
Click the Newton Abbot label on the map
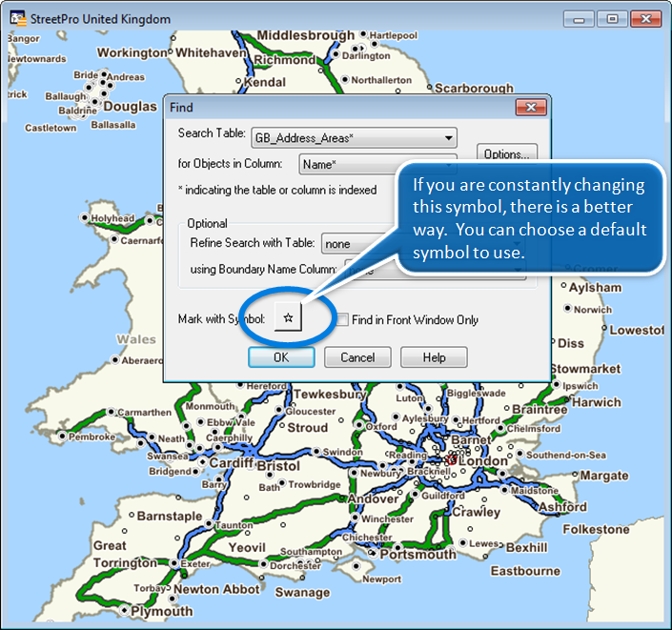coord(216,589)
